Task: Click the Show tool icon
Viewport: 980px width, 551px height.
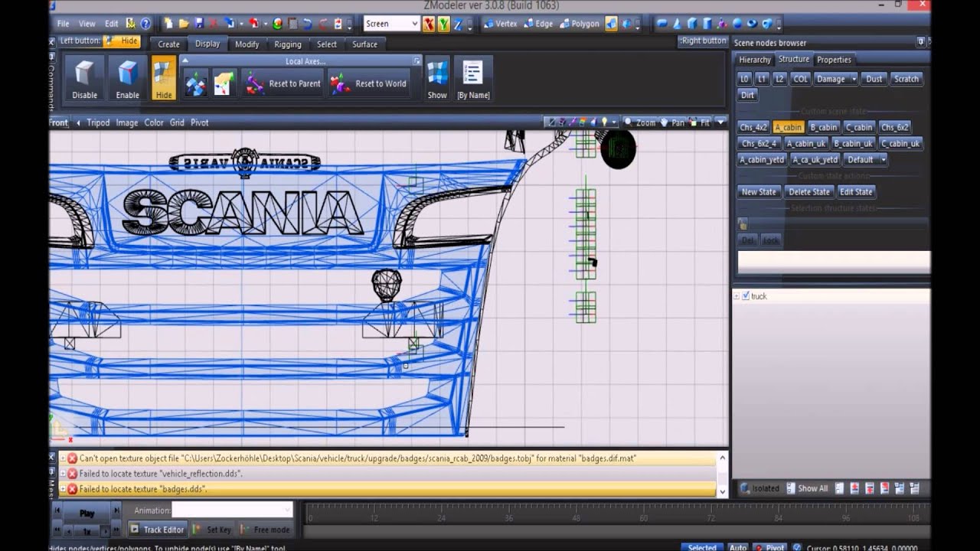Action: (437, 79)
